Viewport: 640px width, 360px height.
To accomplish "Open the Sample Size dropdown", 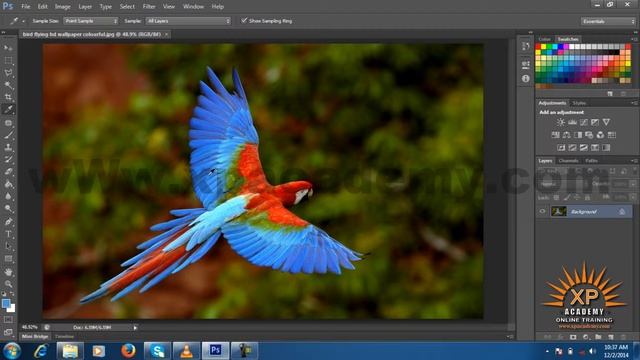I will tap(91, 21).
